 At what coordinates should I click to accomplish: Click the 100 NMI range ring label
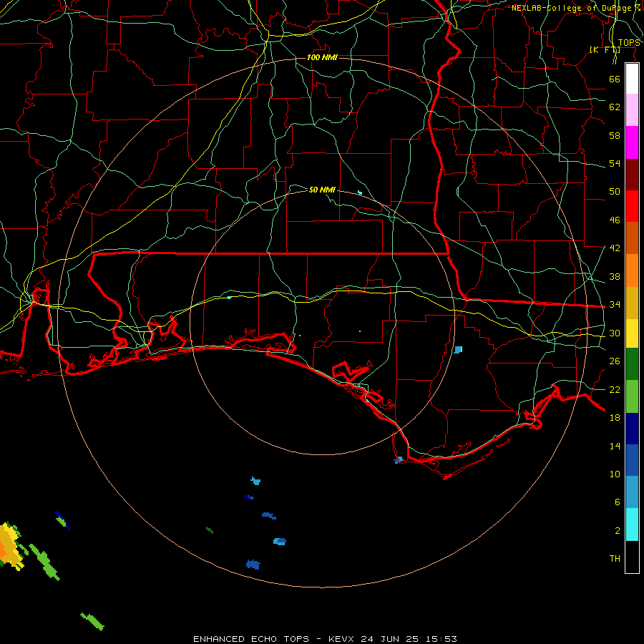[x=322, y=57]
